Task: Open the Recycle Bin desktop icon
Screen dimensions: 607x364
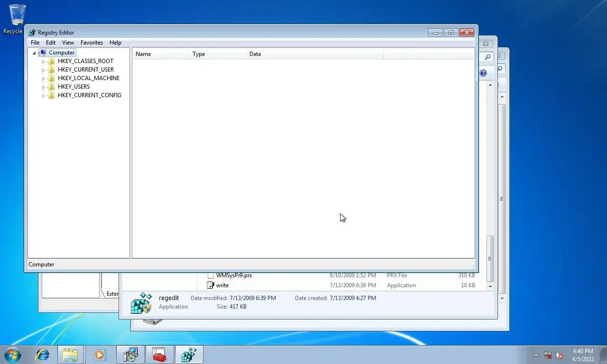Action: pyautogui.click(x=18, y=15)
